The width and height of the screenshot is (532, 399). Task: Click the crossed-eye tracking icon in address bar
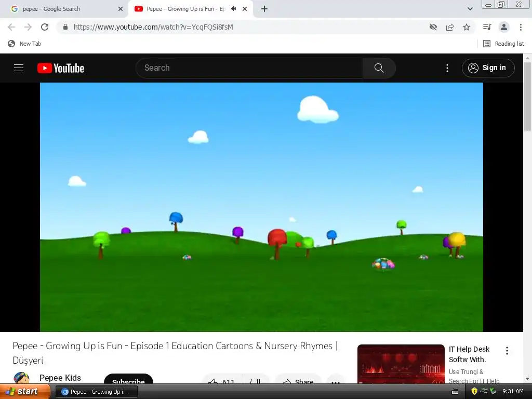coord(433,27)
